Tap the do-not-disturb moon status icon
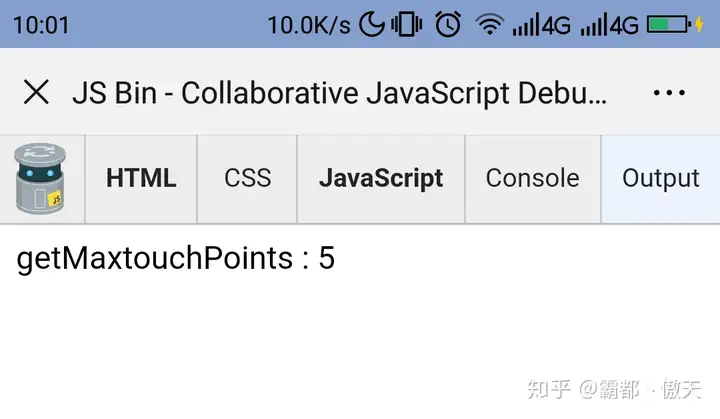Image resolution: width=720 pixels, height=419 pixels. (x=371, y=25)
